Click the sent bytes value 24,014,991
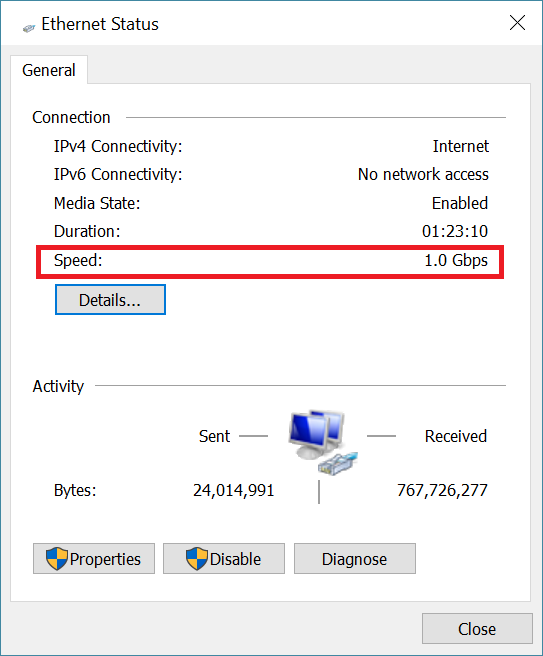The width and height of the screenshot is (543, 656). pyautogui.click(x=233, y=490)
